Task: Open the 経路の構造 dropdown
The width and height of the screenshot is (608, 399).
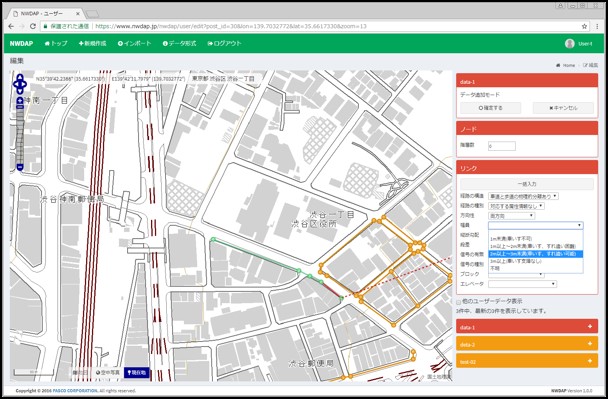Action: click(523, 196)
